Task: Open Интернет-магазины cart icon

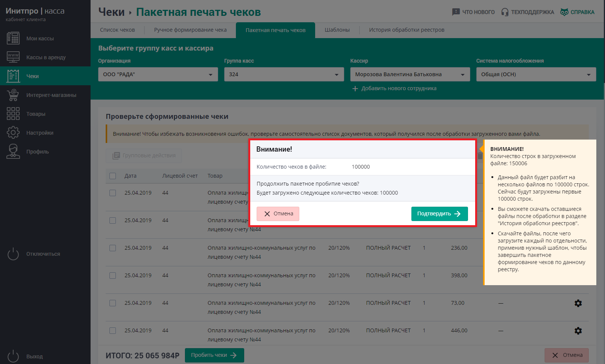Action: pyautogui.click(x=13, y=95)
